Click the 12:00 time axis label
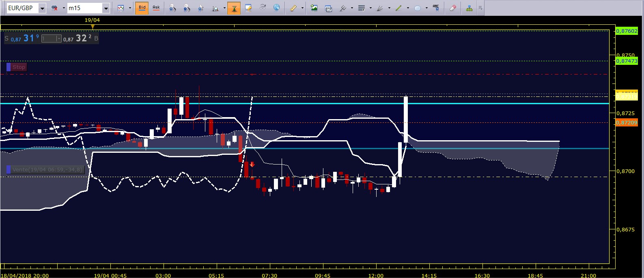Image resolution: width=644 pixels, height=278 pixels. (376, 275)
